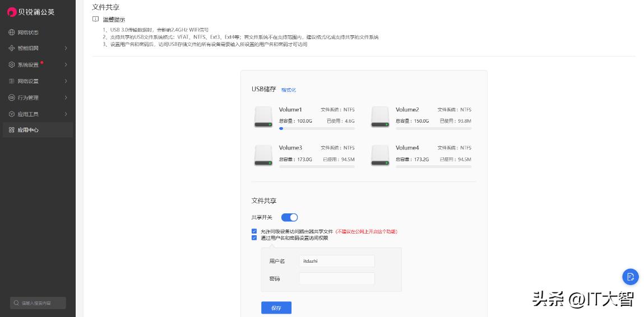Click the Volume4 usage progress bar
Screen dimensions: 644x317
click(434, 167)
